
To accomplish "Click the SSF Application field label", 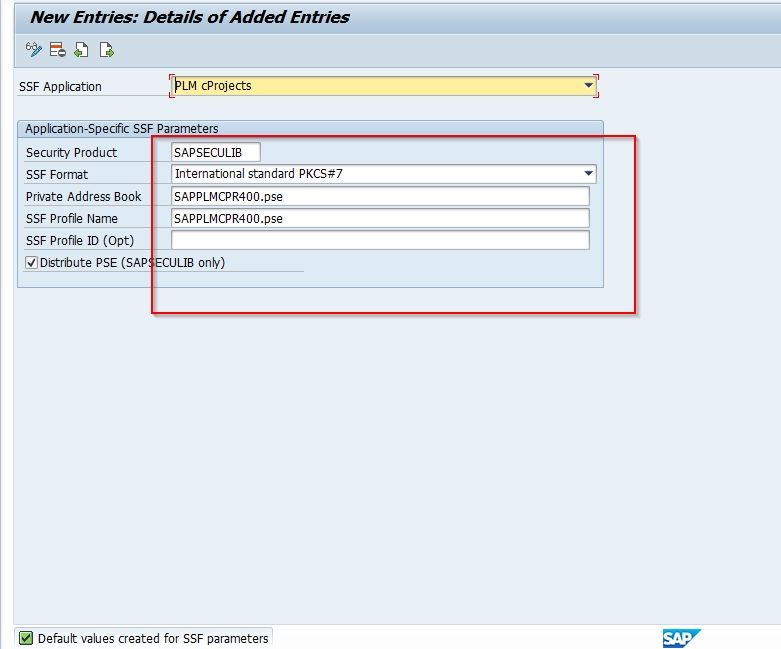I will tap(60, 87).
